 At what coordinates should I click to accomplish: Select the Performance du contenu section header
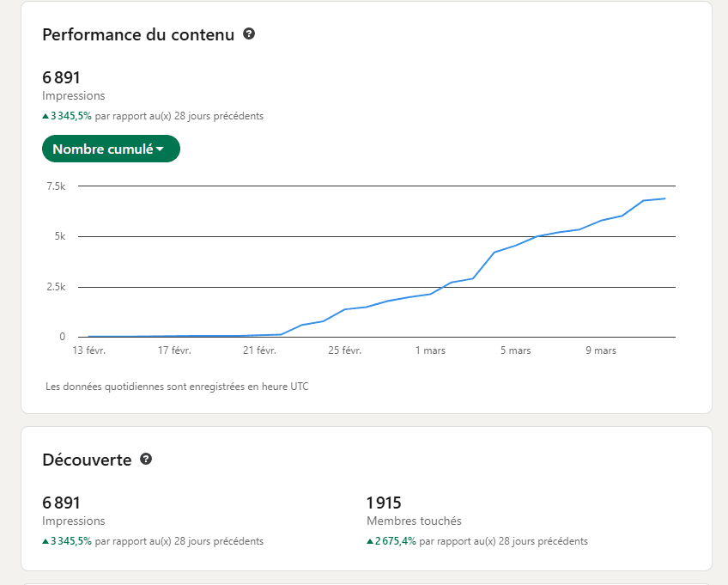coord(137,34)
